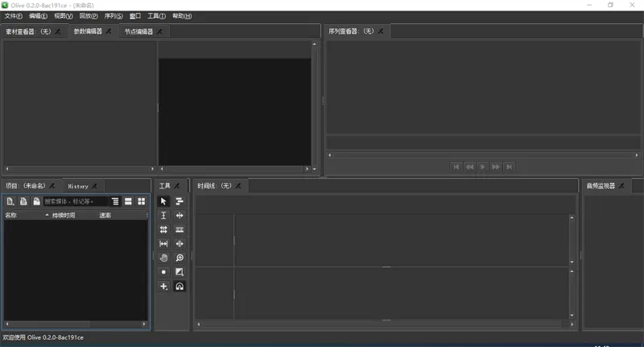Switch project panel to icon grid view
Viewport: 644px width, 347px height.
click(142, 201)
